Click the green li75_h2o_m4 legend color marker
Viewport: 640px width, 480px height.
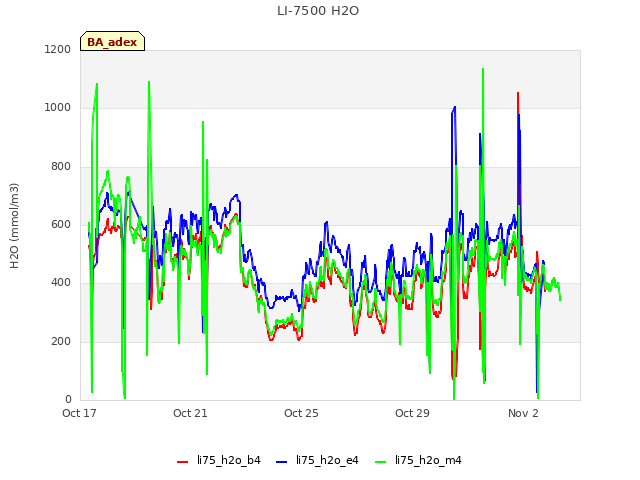click(x=380, y=462)
